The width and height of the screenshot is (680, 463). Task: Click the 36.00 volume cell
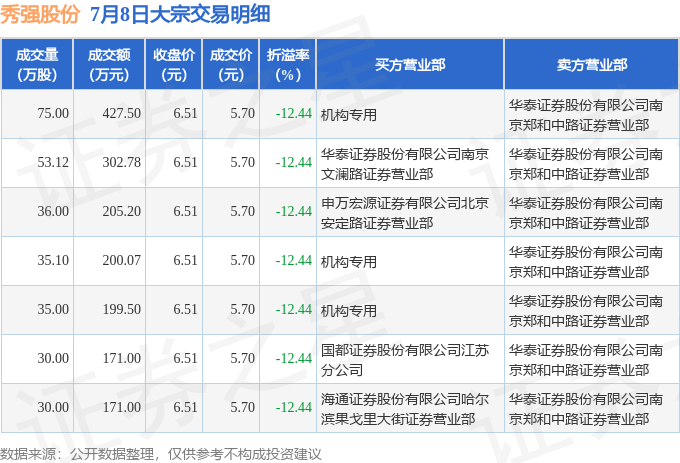pyautogui.click(x=37, y=212)
